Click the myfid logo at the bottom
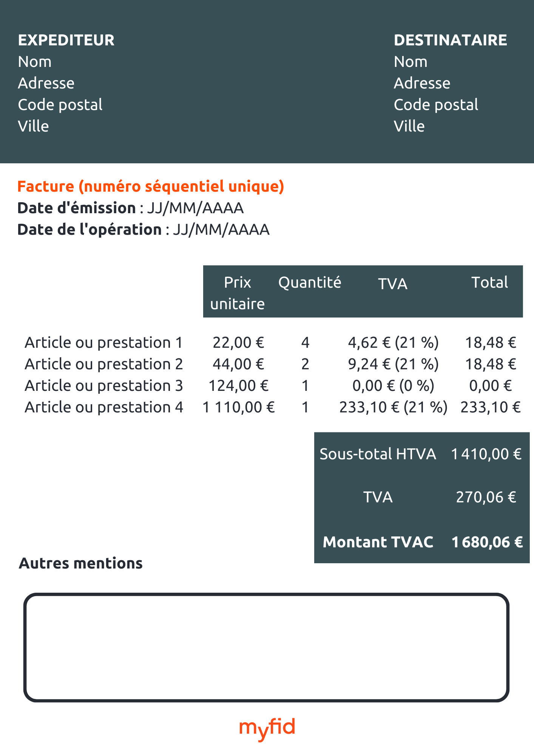Viewport: 534px width, 756px height. click(x=267, y=728)
